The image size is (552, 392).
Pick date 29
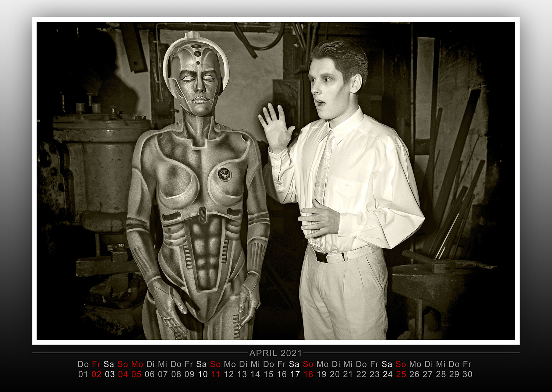454,374
